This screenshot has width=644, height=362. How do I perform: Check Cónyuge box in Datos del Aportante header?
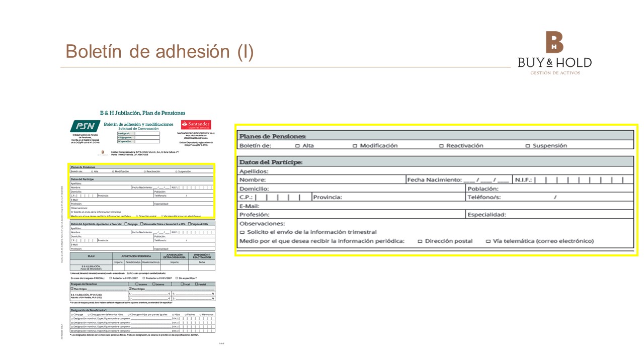point(126,224)
